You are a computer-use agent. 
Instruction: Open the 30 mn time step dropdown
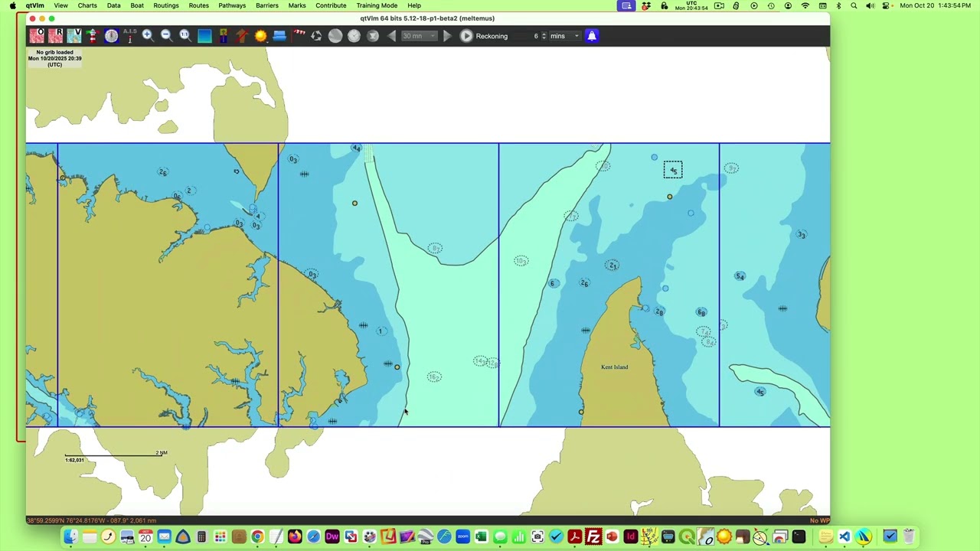pyautogui.click(x=420, y=35)
